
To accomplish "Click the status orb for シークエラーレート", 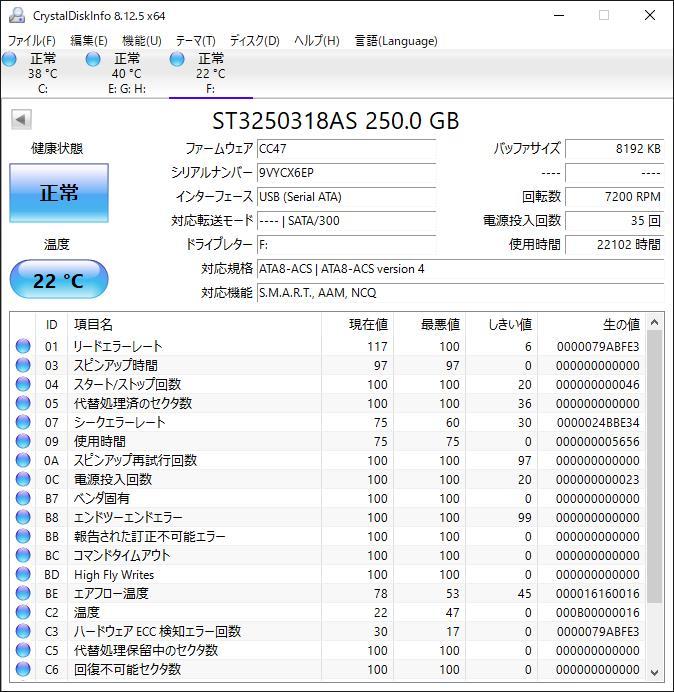I will click(x=23, y=422).
